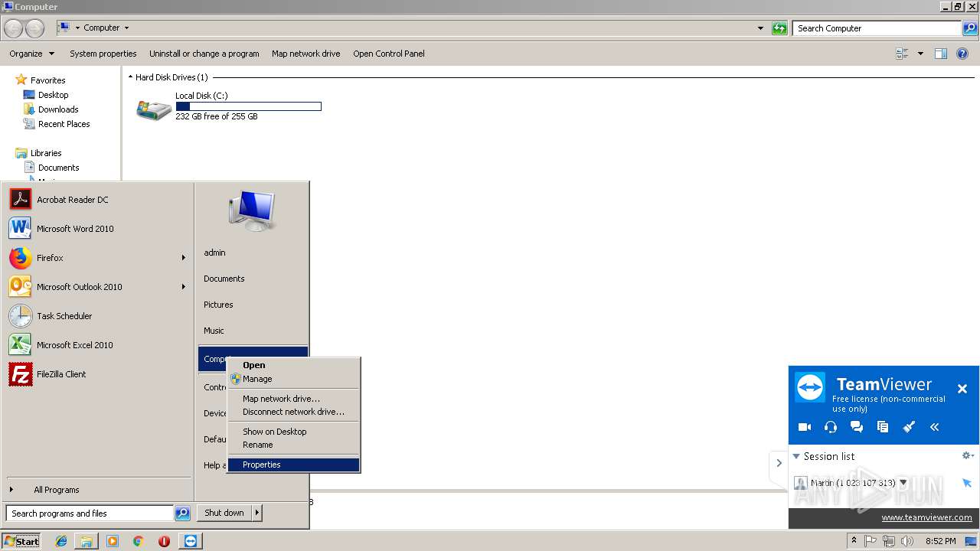Open TeamViewer audio headset option
This screenshot has width=980, height=551.
coord(831,427)
